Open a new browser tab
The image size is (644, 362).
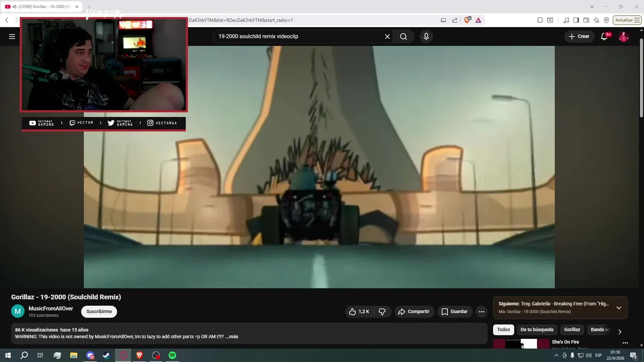click(x=90, y=7)
